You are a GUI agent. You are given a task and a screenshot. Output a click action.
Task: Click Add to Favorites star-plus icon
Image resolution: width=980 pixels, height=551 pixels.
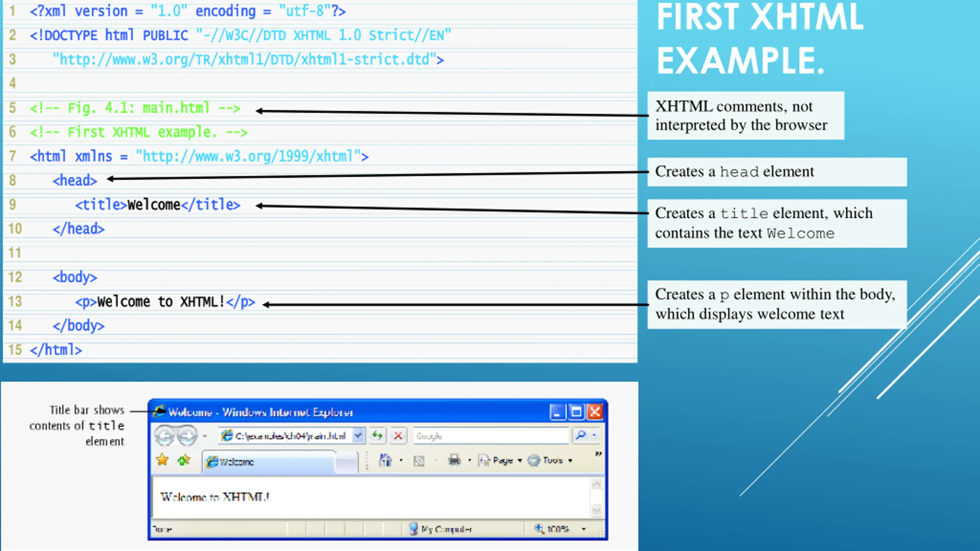tap(184, 460)
